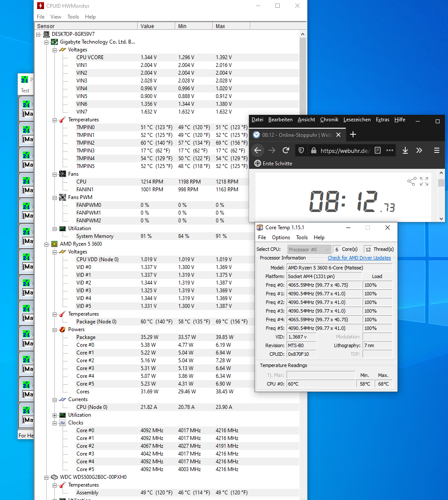This screenshot has width=448, height=500.
Task: Open HWMonitor File menu
Action: click(41, 17)
